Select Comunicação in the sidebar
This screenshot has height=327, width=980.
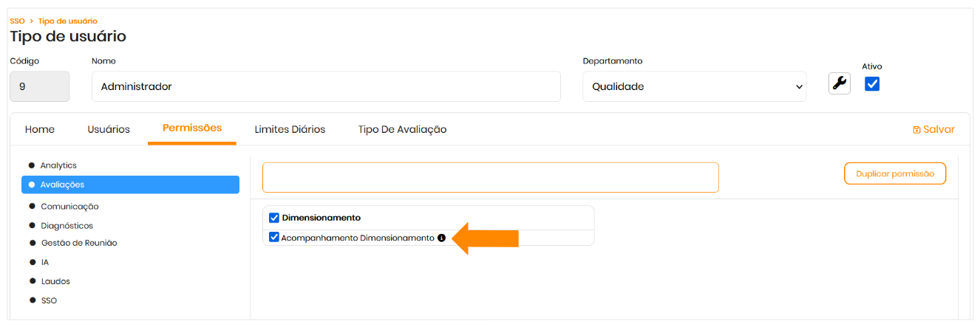pos(69,207)
